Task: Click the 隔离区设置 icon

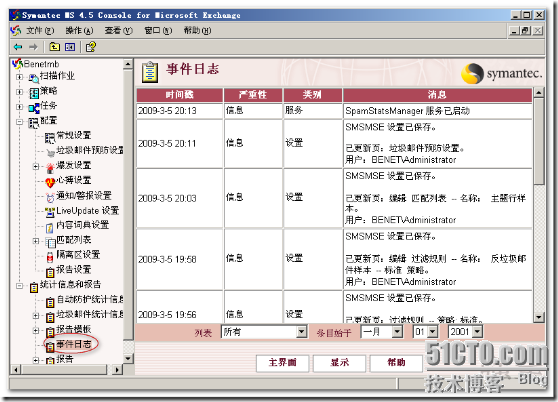Action: pyautogui.click(x=50, y=257)
